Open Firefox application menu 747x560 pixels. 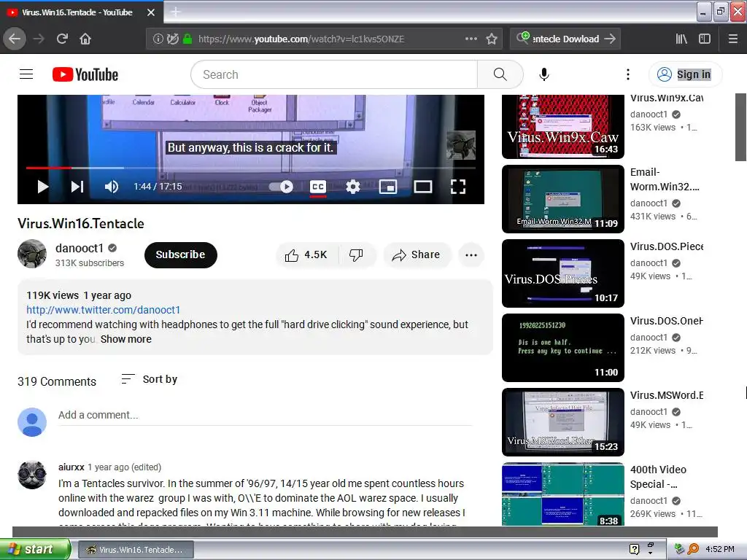(732, 39)
